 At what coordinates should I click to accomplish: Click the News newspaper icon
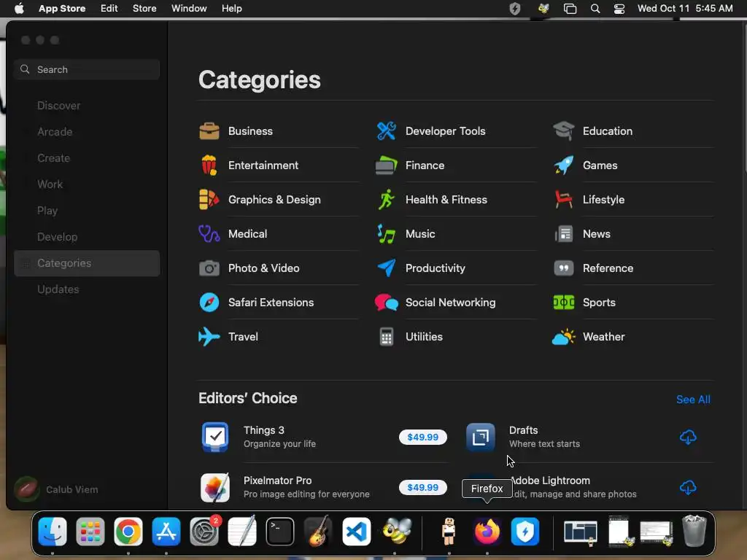(564, 234)
